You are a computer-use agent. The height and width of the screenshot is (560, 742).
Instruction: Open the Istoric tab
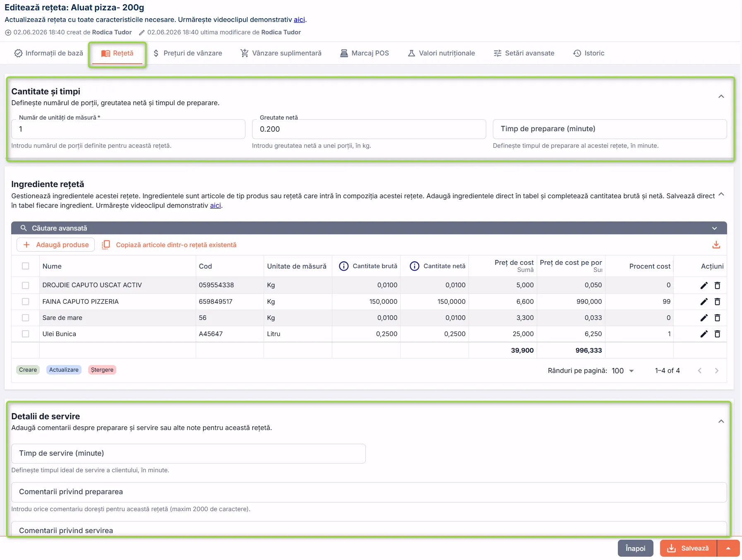589,53
